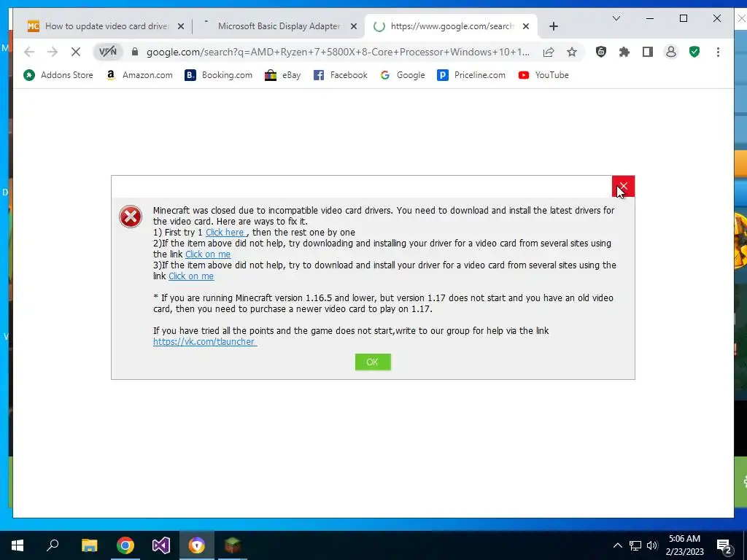Maximize the browser window
The height and width of the screenshot is (560, 747).
tap(683, 18)
